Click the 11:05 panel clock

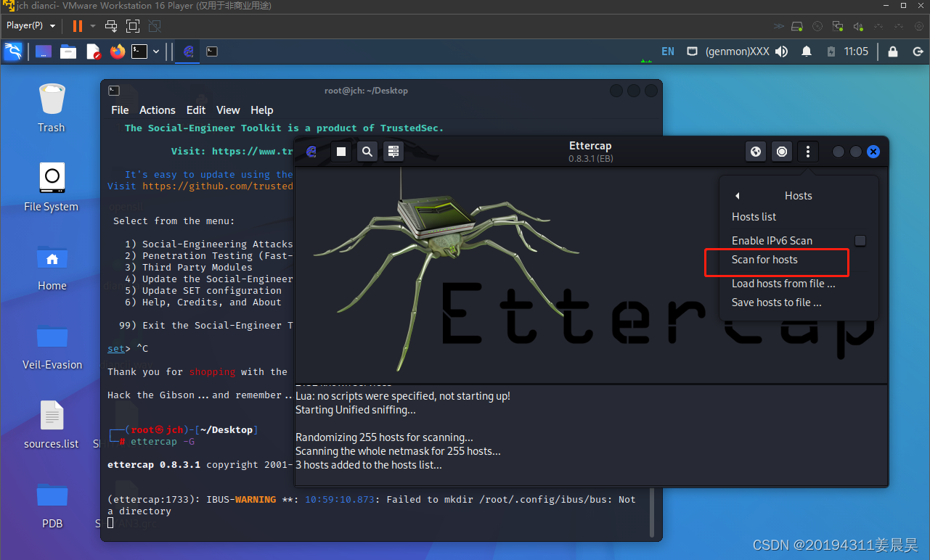pyautogui.click(x=857, y=52)
